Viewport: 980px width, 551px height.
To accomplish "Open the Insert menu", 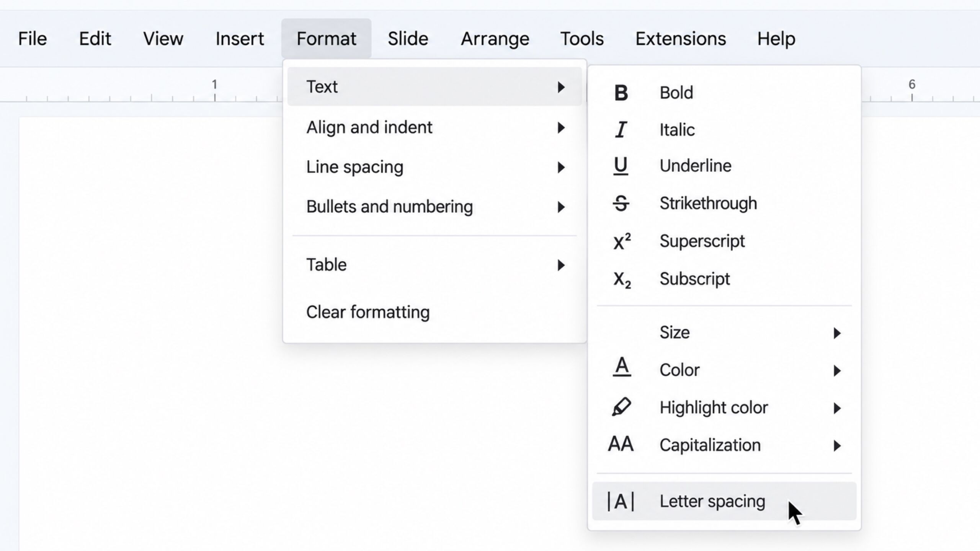I will click(240, 39).
